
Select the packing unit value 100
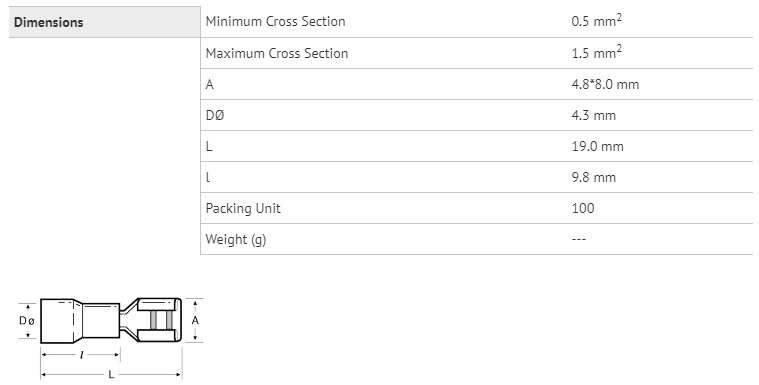click(583, 208)
